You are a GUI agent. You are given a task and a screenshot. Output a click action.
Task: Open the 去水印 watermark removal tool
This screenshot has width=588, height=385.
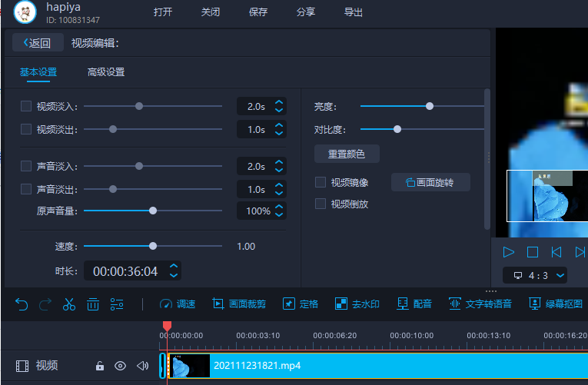[357, 304]
